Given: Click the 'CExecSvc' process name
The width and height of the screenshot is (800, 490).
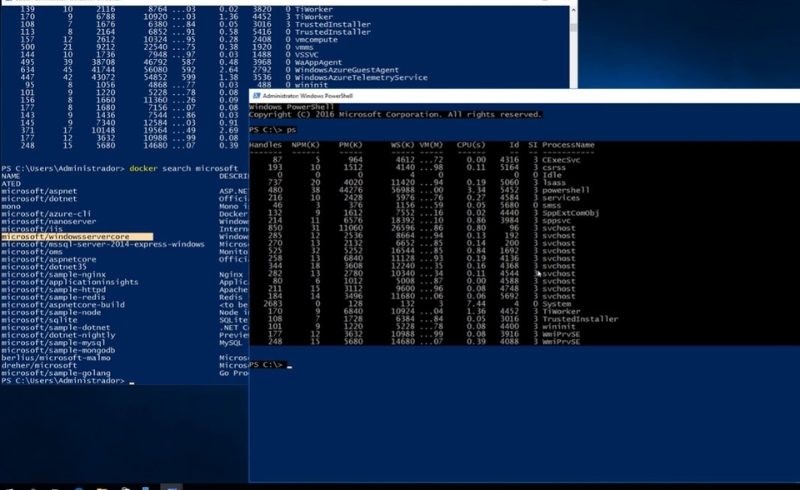Looking at the screenshot, I should click(x=561, y=160).
